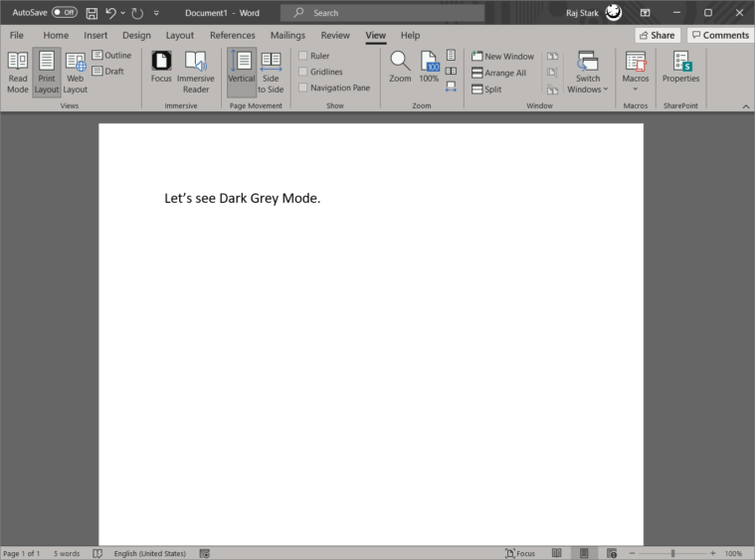Switch to Read Mode view
The width and height of the screenshot is (755, 560).
pyautogui.click(x=18, y=73)
